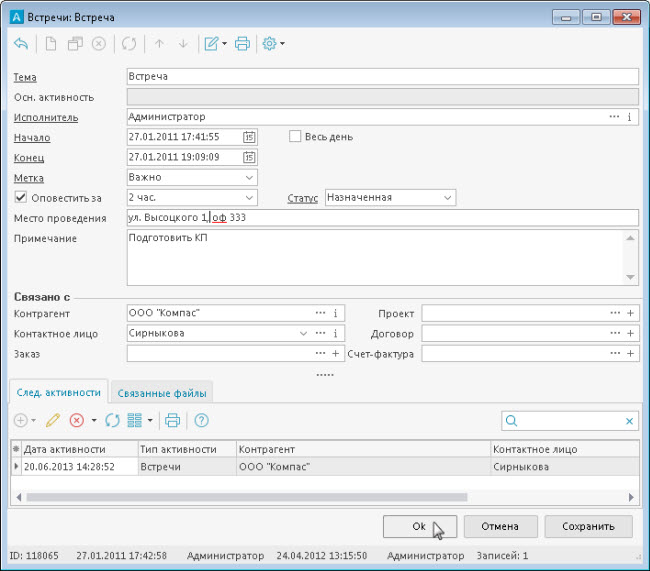Expand the Метка dropdown
Viewport: 650px width, 571px height.
click(249, 177)
